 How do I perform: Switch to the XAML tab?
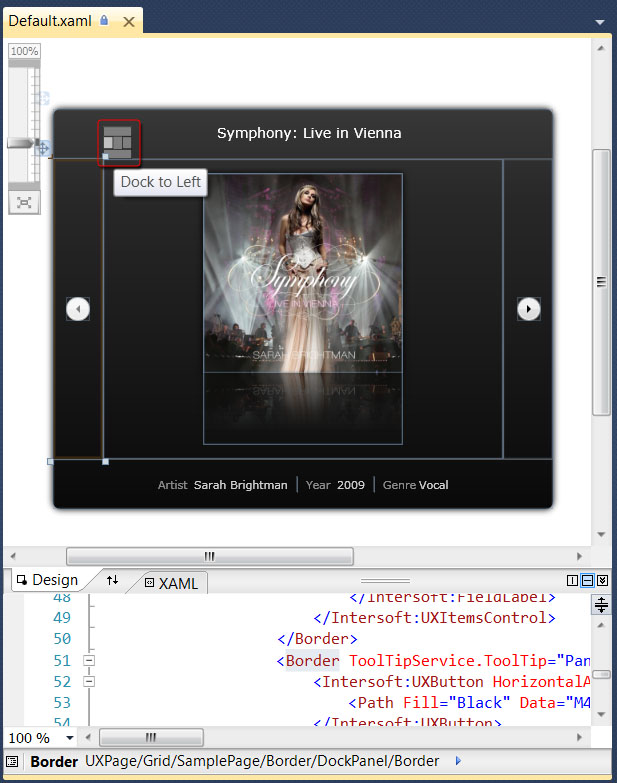(171, 582)
